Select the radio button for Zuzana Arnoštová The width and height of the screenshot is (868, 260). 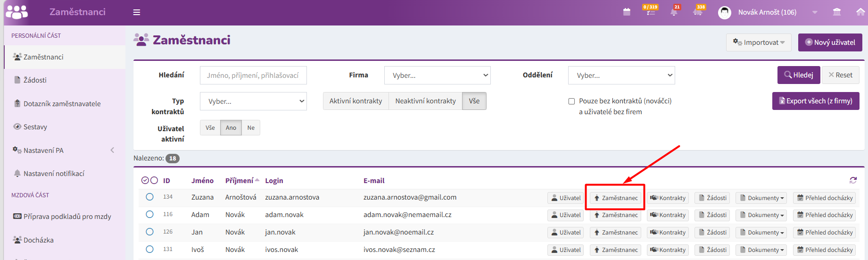(149, 197)
